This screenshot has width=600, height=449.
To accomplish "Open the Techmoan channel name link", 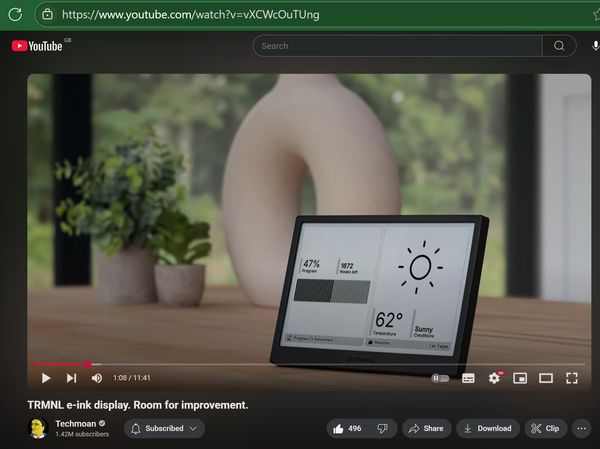I will pyautogui.click(x=76, y=423).
